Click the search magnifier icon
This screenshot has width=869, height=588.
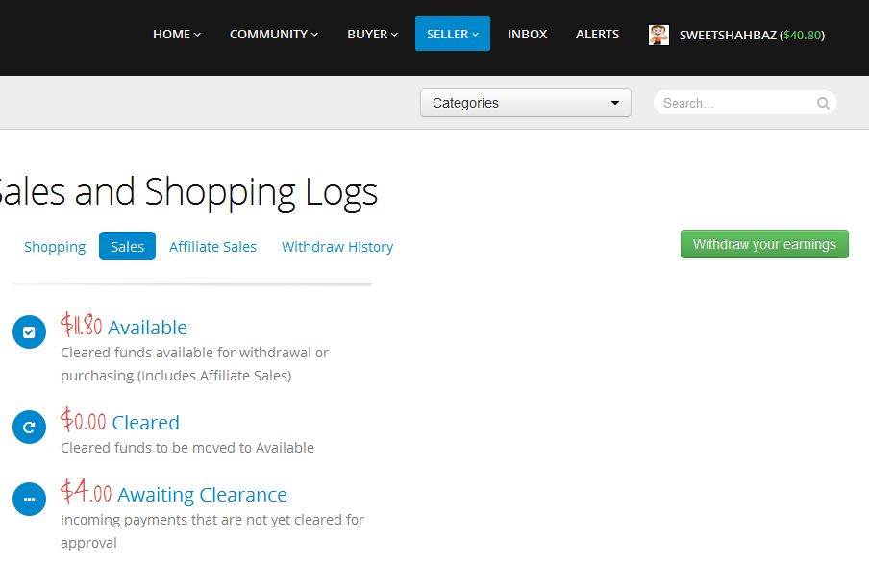coord(823,104)
